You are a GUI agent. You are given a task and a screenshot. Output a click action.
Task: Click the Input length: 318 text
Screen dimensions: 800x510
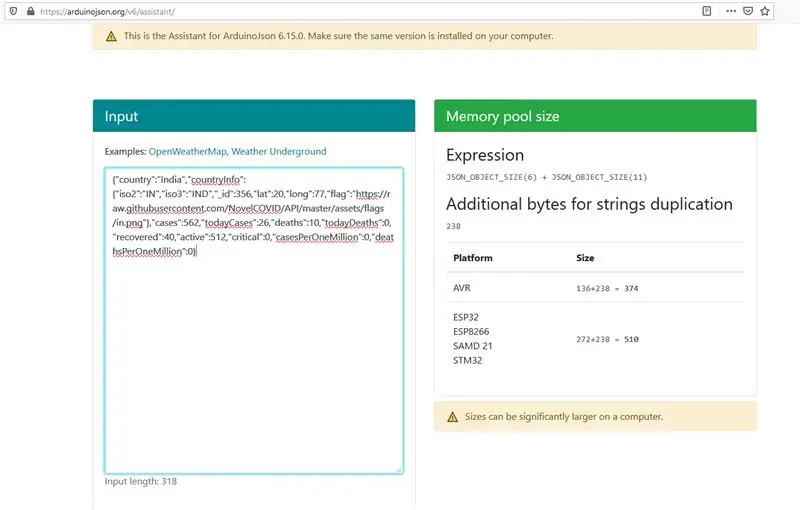[x=141, y=481]
